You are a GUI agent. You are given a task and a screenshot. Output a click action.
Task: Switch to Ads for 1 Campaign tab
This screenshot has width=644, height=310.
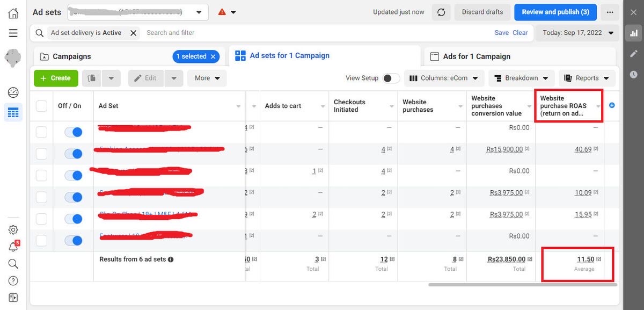[x=476, y=56]
